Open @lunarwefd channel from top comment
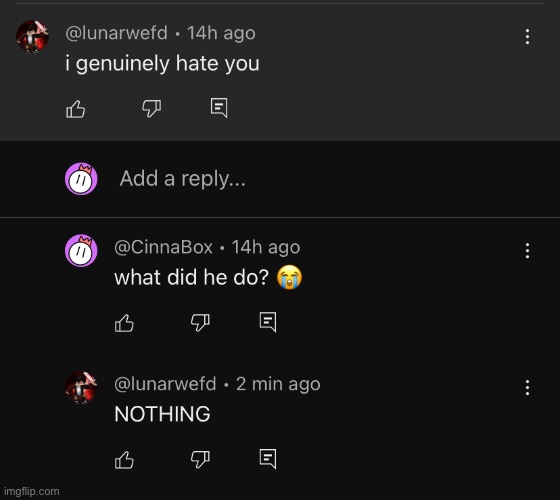Screen dimensions: 560x500 point(116,33)
